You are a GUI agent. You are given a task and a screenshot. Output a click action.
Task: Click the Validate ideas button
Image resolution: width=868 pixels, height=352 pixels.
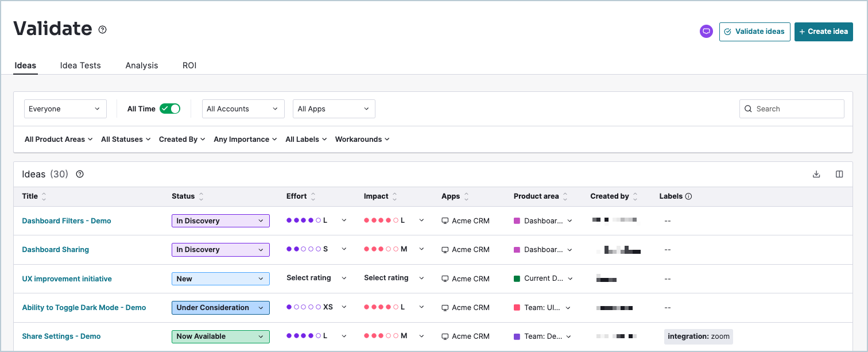click(x=755, y=32)
